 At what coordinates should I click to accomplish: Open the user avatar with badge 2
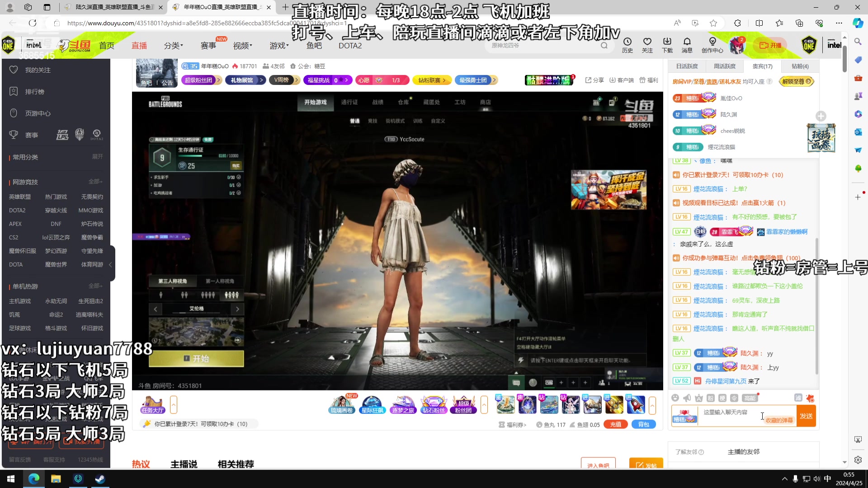click(737, 45)
